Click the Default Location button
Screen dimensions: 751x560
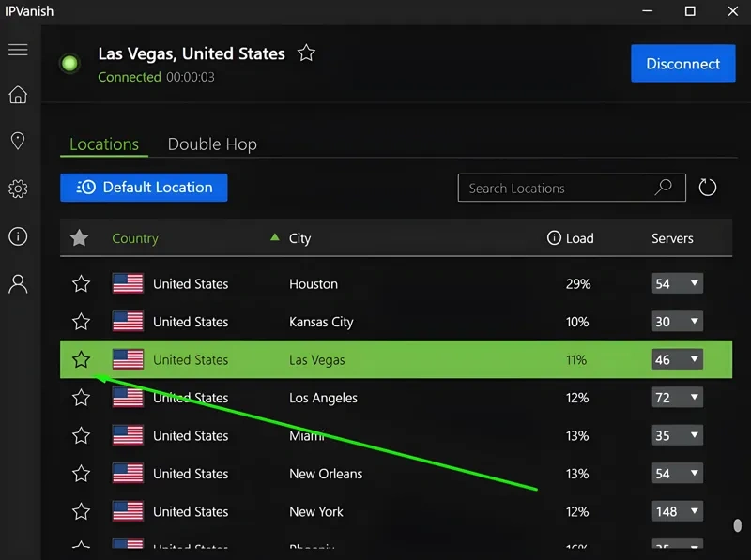coord(144,188)
